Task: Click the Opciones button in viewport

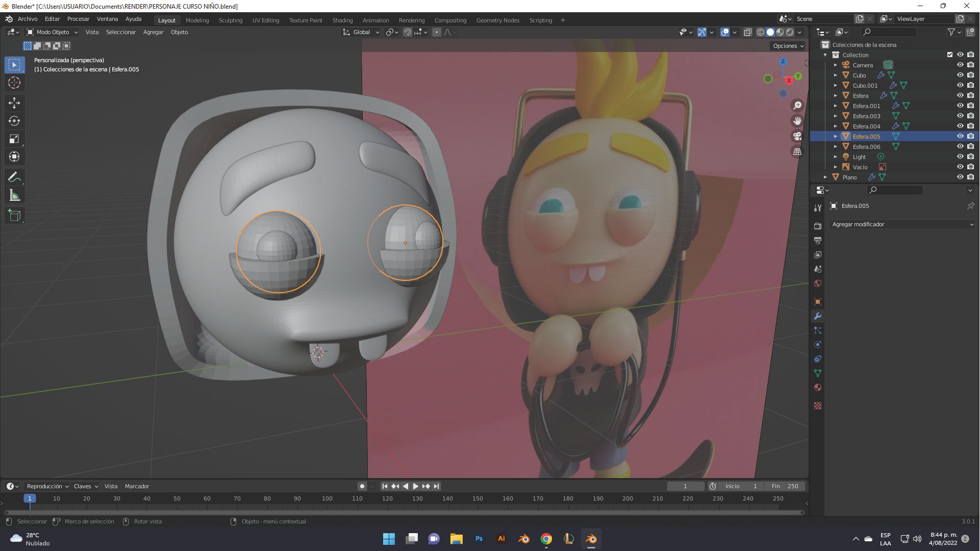Action: click(788, 46)
